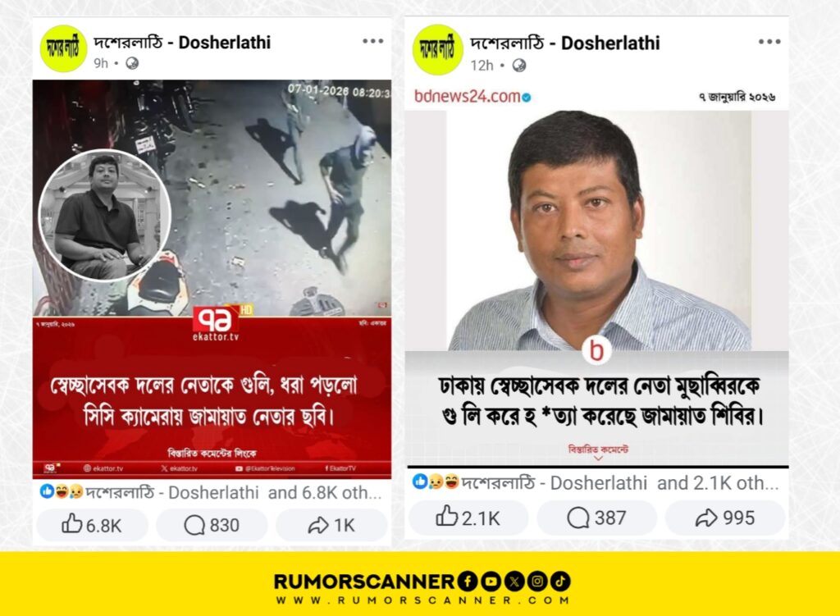This screenshot has height=616, width=840.
Task: Click the globe privacy icon beside 9h
Action: coord(132,63)
